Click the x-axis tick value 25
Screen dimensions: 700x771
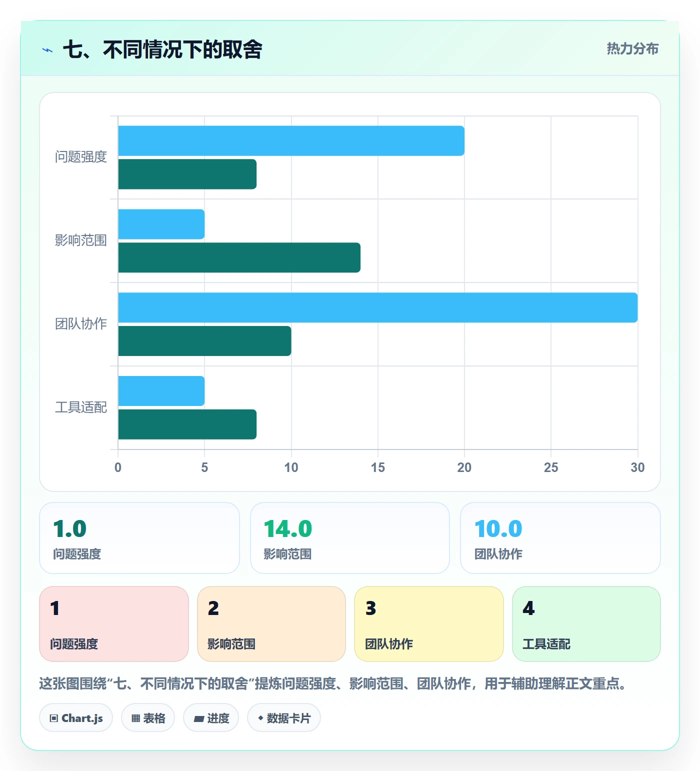pos(551,467)
